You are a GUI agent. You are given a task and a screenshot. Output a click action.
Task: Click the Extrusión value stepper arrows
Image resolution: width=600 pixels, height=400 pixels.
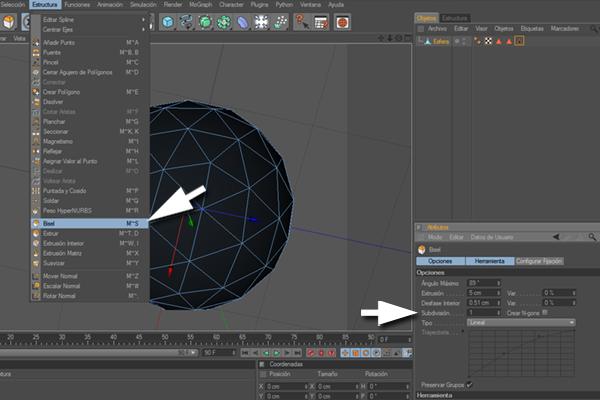498,293
